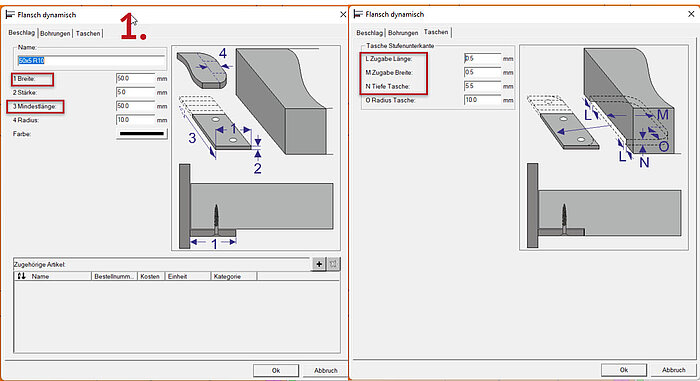Sort by Einheit column header
The image size is (700, 381).
[188, 276]
